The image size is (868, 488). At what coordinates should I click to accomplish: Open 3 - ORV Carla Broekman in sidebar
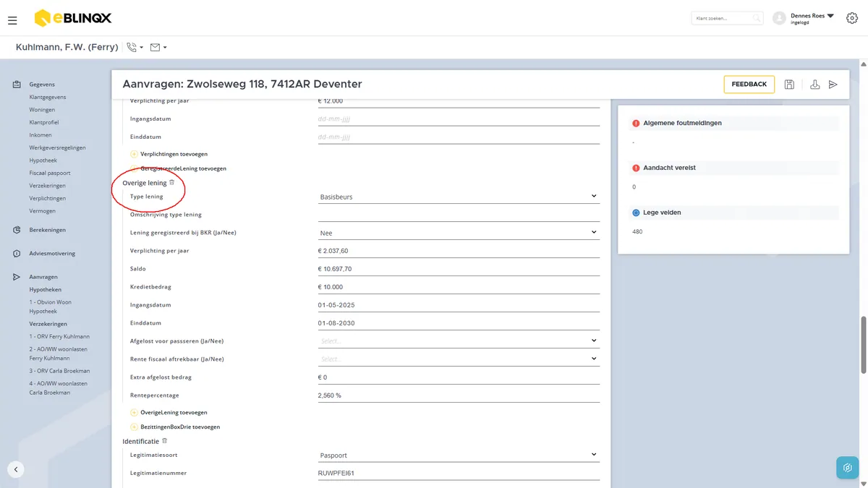point(61,371)
